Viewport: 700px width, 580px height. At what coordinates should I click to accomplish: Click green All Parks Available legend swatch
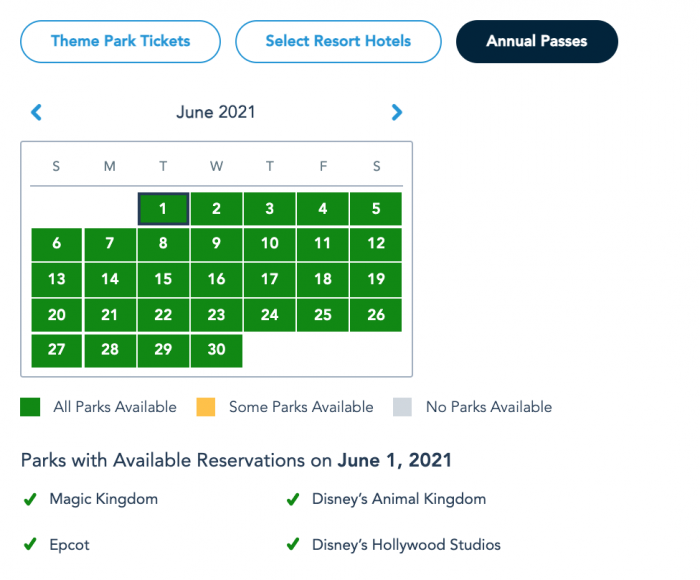click(30, 407)
